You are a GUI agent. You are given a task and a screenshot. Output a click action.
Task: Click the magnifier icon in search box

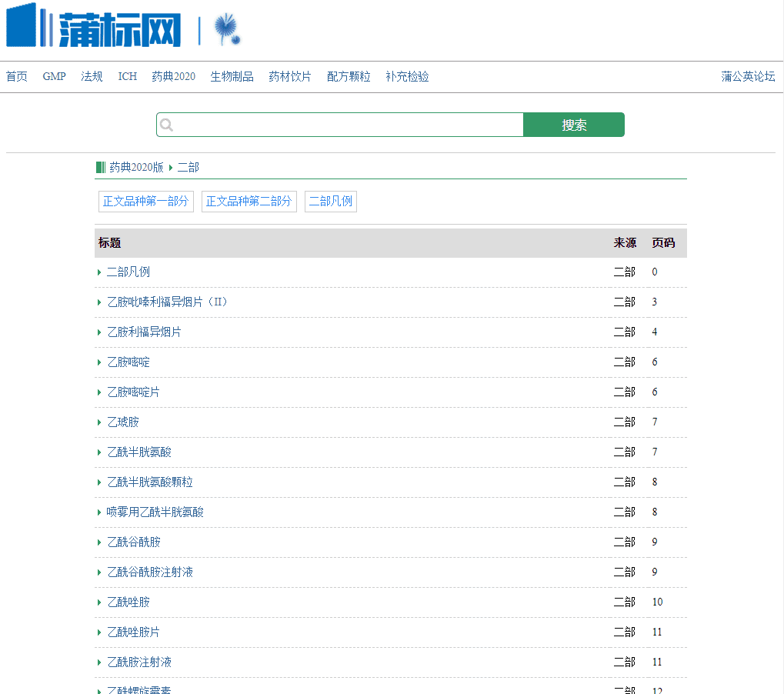click(167, 125)
